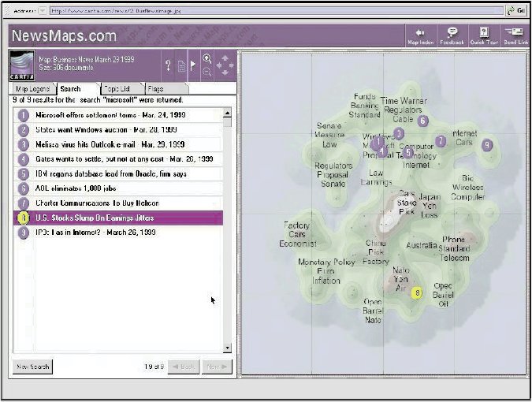This screenshot has height=402, width=532.
Task: Switch to the Map Legend tab
Action: (32, 89)
